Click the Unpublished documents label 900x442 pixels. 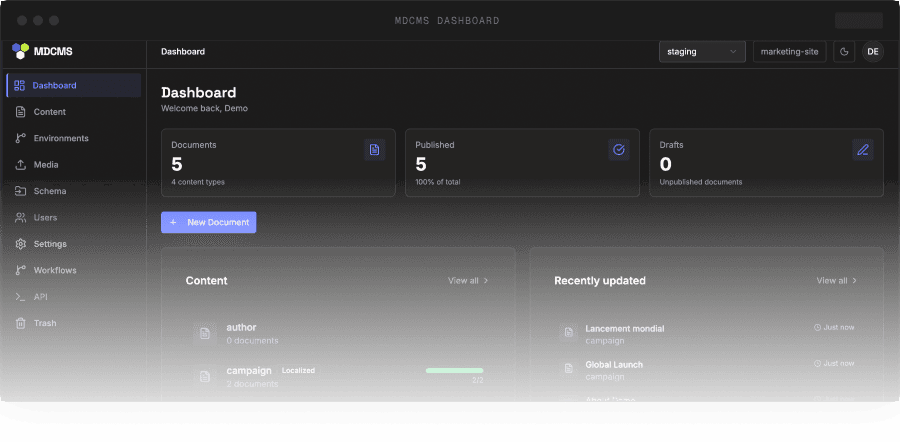click(701, 182)
